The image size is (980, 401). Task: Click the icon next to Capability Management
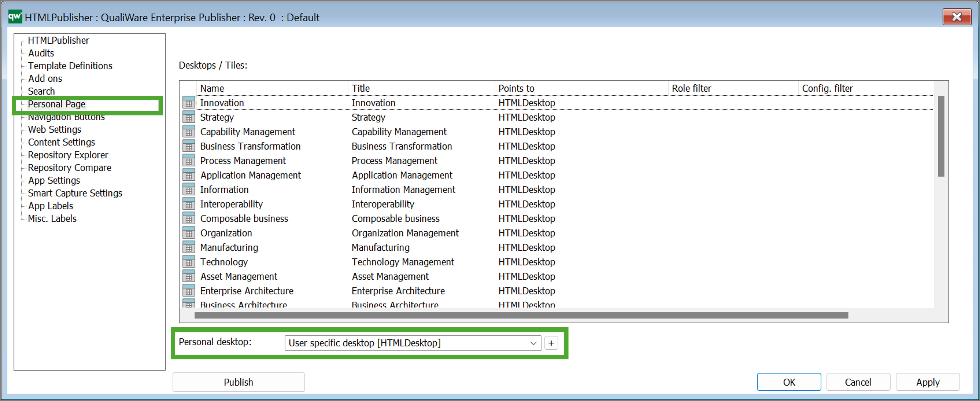(189, 132)
